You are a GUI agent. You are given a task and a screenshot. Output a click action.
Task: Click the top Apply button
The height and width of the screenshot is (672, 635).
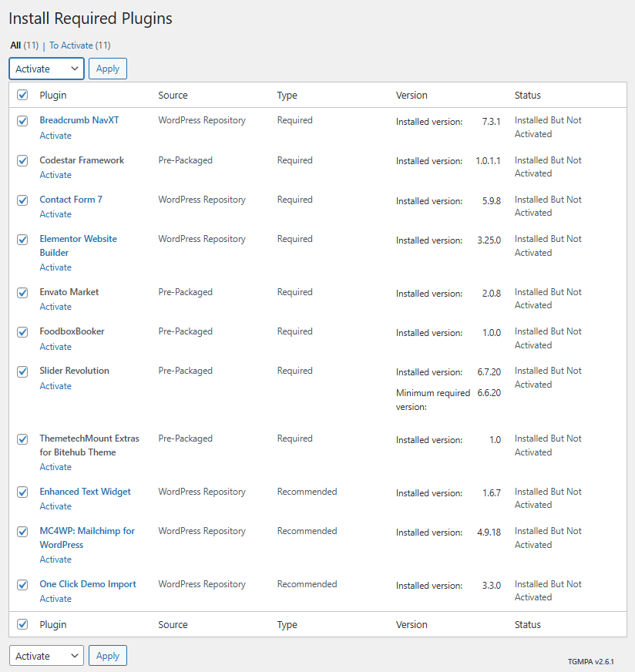108,69
